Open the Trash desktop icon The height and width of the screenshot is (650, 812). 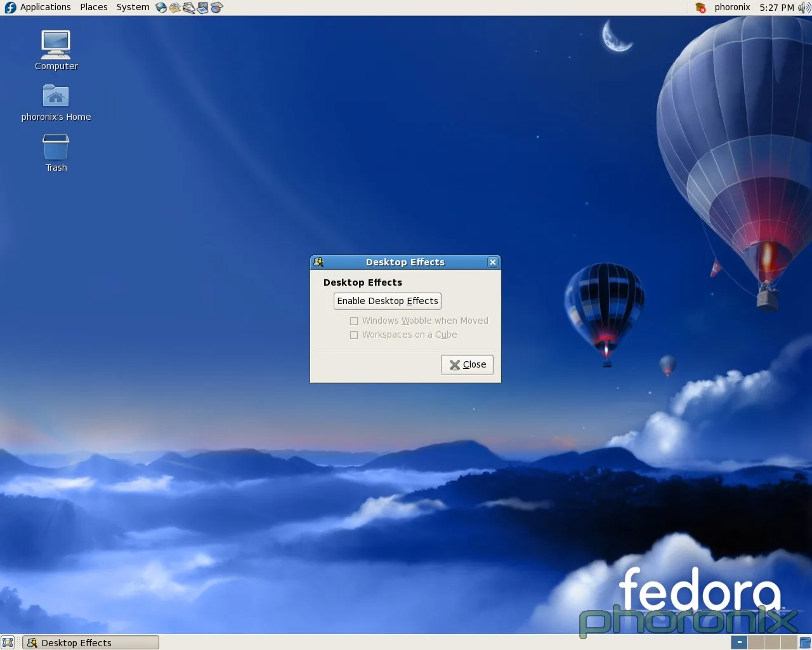56,152
